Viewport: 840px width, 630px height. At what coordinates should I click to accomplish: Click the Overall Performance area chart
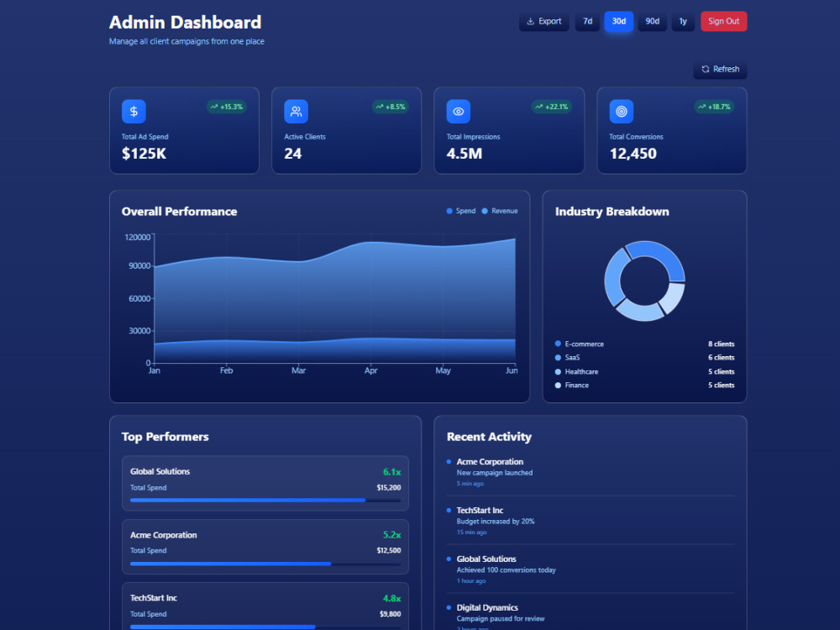[335, 300]
